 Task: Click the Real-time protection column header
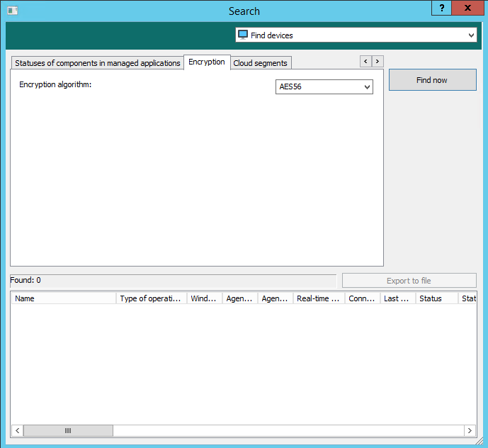[319, 298]
